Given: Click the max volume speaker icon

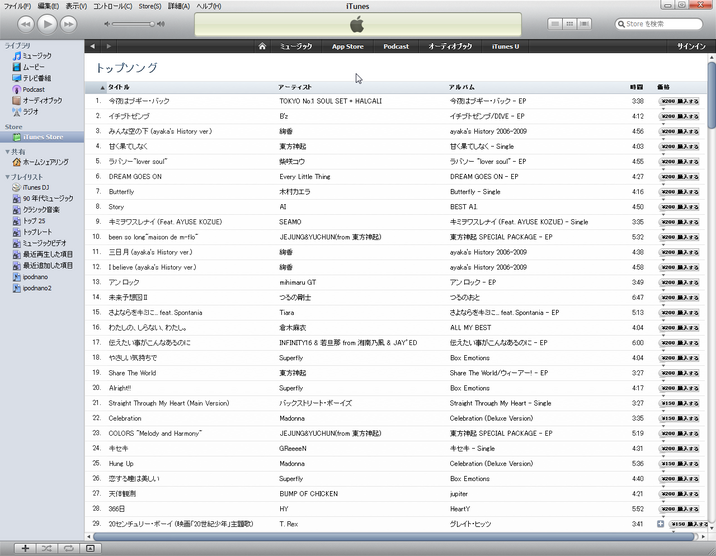Looking at the screenshot, I should 161,24.
